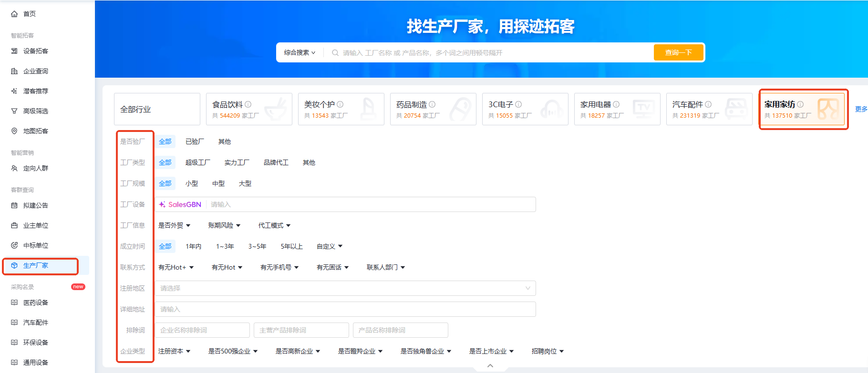Open 设备拓客 via its sidebar icon
Image resolution: width=868 pixels, height=373 pixels.
(14, 51)
